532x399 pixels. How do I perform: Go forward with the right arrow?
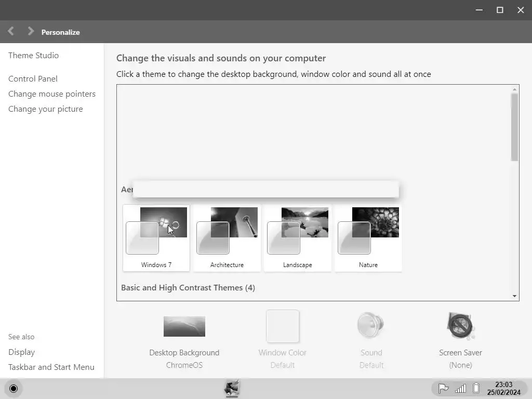click(x=31, y=31)
